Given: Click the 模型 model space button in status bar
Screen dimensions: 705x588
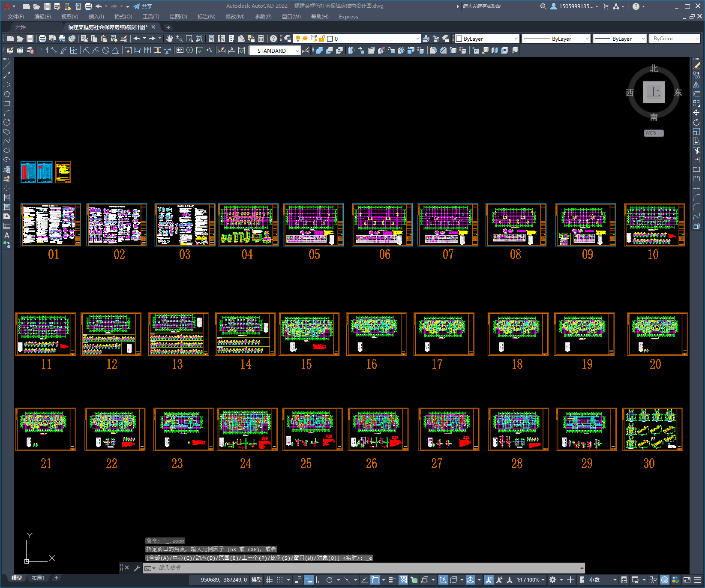Looking at the screenshot, I should [x=257, y=580].
